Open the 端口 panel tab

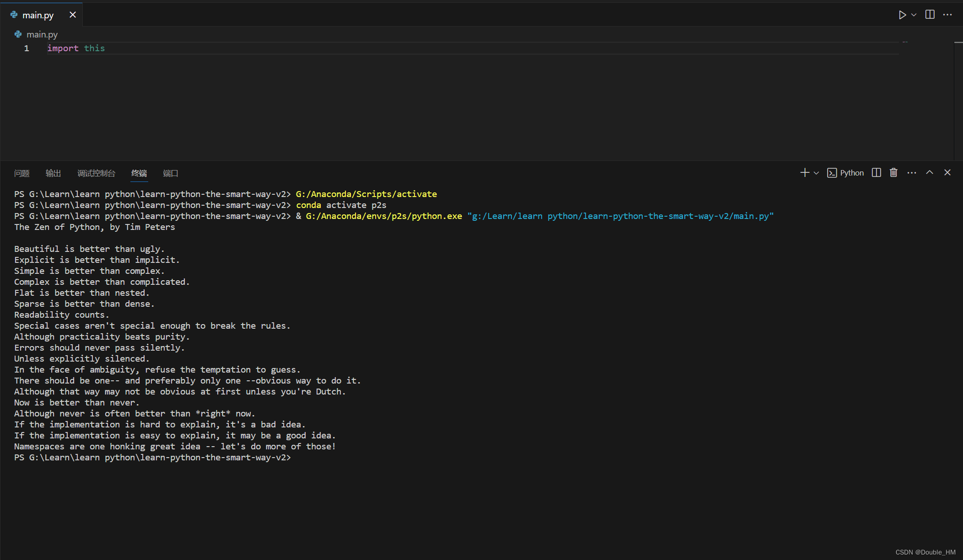[170, 173]
